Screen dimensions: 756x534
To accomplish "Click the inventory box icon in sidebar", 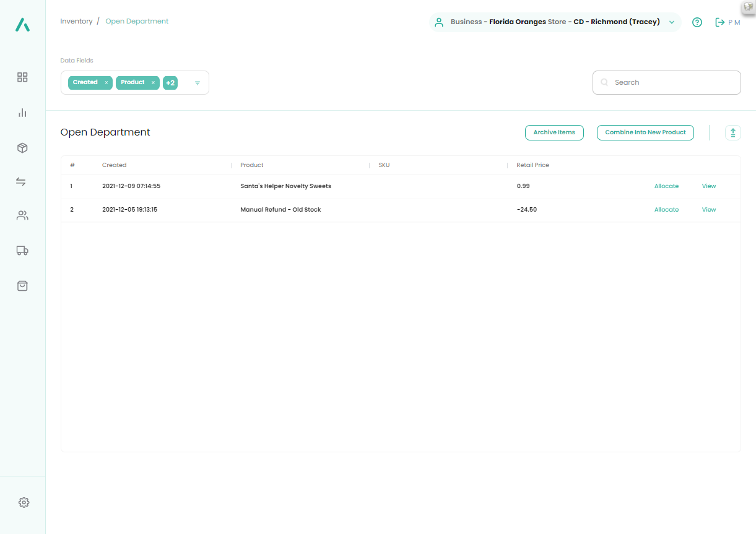I will click(x=22, y=148).
